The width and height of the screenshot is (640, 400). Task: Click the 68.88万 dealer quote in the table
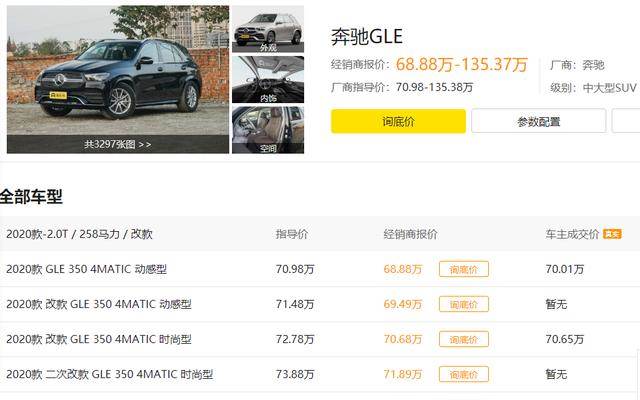(402, 269)
